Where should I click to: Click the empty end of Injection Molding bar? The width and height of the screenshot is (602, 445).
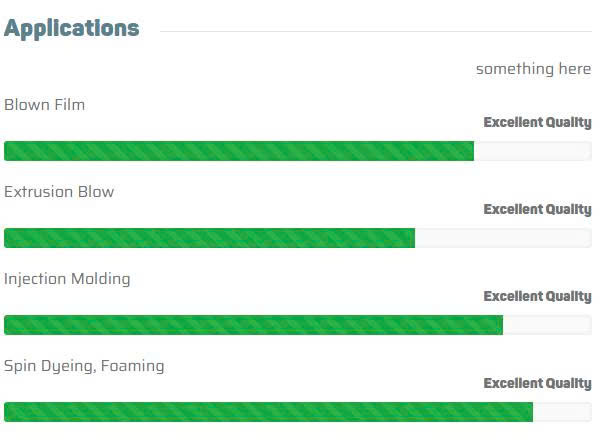point(546,325)
